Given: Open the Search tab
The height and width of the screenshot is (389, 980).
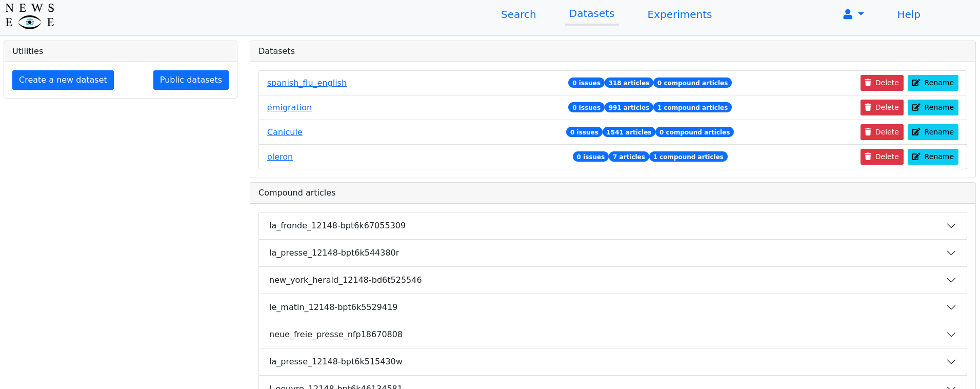Looking at the screenshot, I should tap(518, 14).
